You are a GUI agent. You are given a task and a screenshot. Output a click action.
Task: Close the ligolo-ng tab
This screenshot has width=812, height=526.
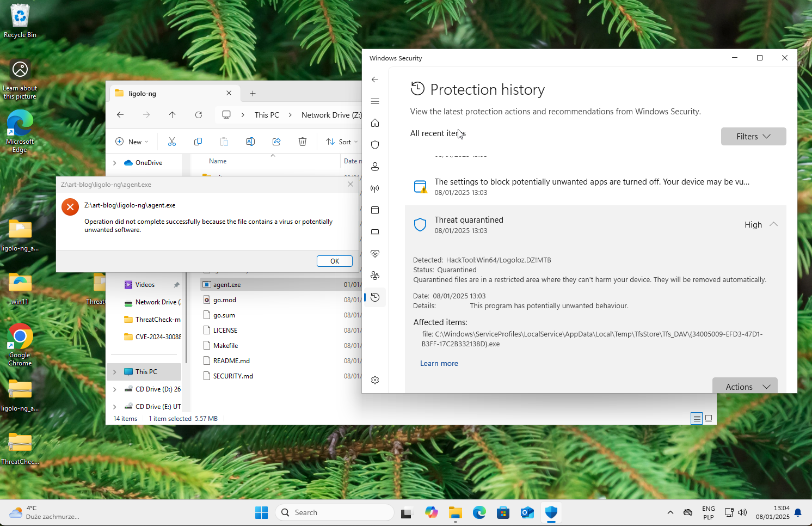[229, 93]
